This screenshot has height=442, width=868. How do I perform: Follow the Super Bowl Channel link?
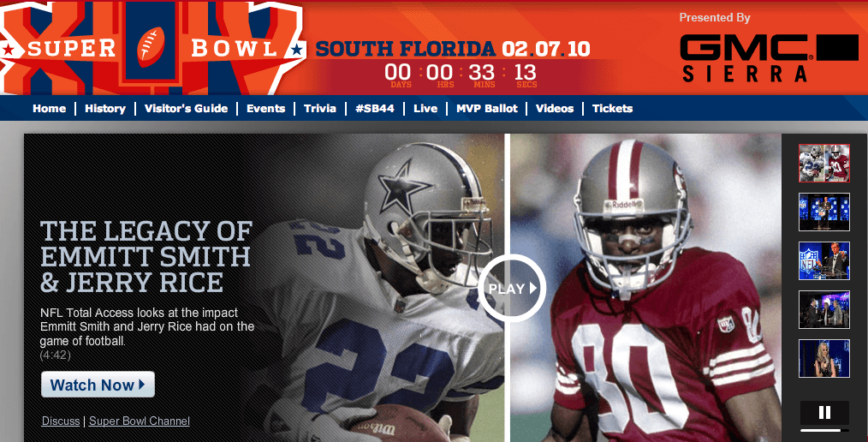pyautogui.click(x=140, y=421)
